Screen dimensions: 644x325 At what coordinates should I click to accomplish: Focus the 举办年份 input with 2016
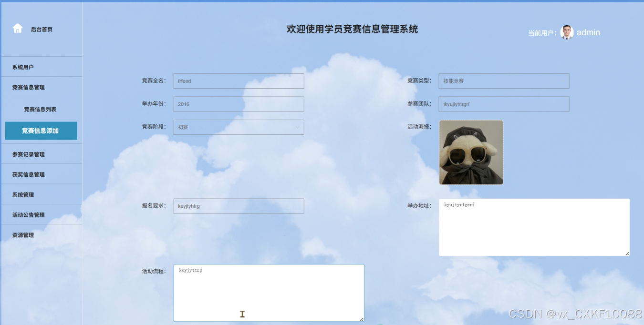coord(239,104)
